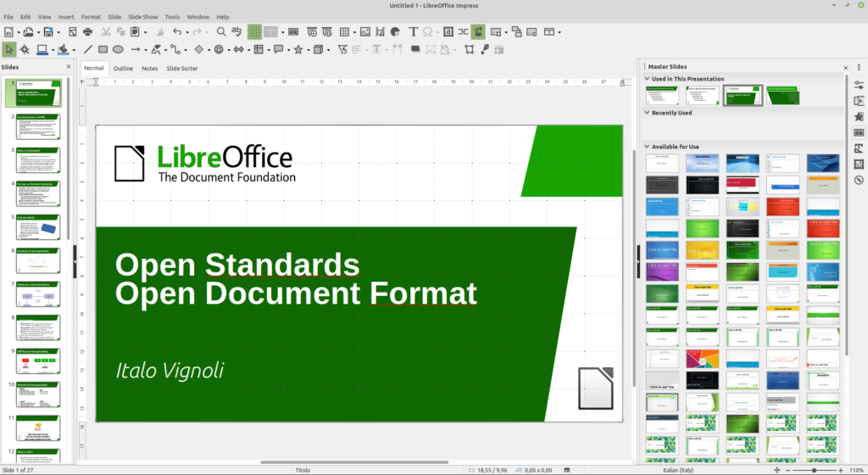
Task: Open the Save button dropdown arrow
Action: point(58,33)
